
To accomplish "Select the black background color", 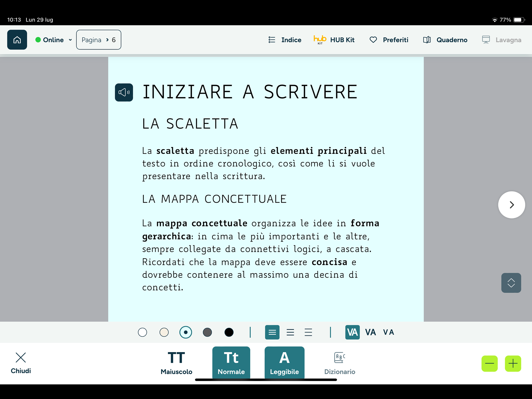I will 229,332.
